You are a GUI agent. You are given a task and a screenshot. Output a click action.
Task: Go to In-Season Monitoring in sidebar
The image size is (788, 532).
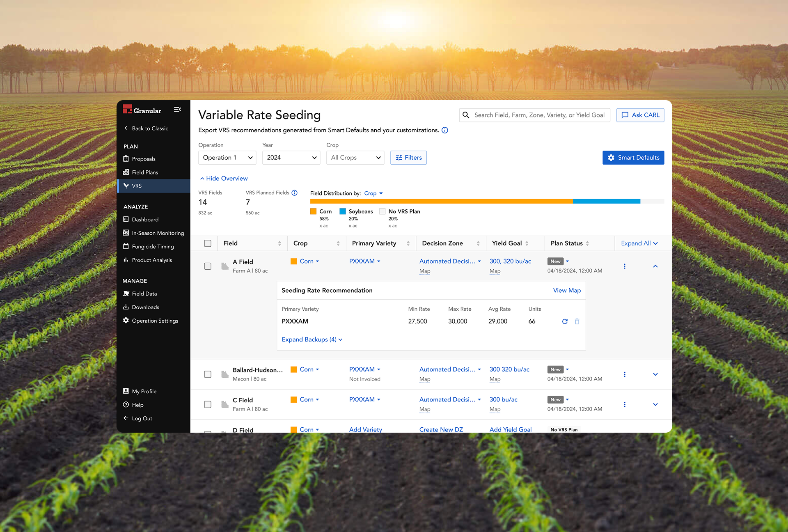pos(158,233)
